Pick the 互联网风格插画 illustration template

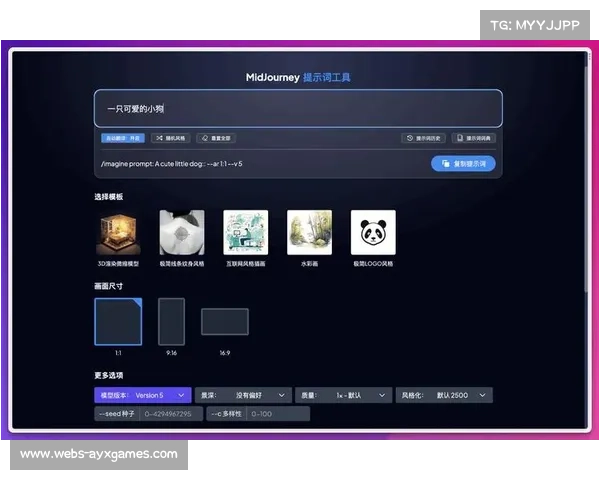(x=245, y=232)
